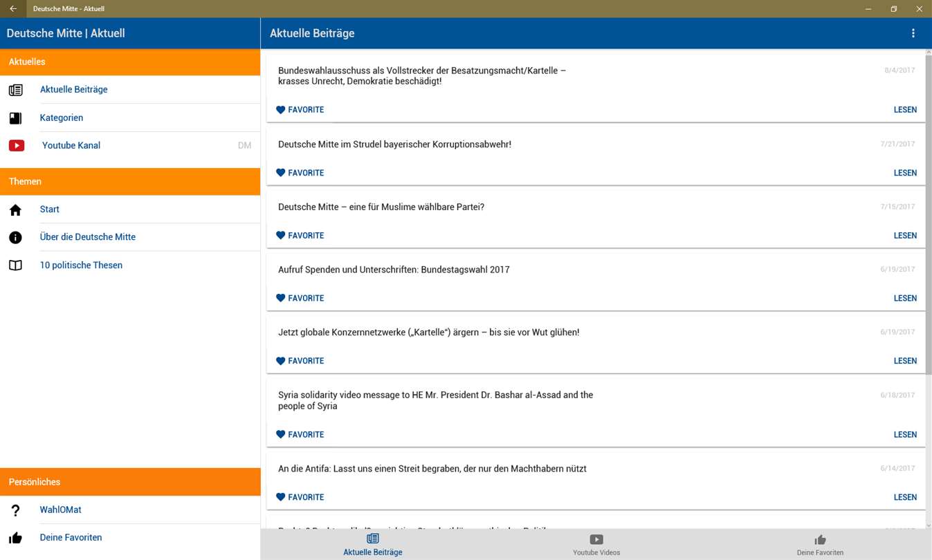This screenshot has height=560, width=932.
Task: Click the Kategorien book icon
Action: click(15, 118)
